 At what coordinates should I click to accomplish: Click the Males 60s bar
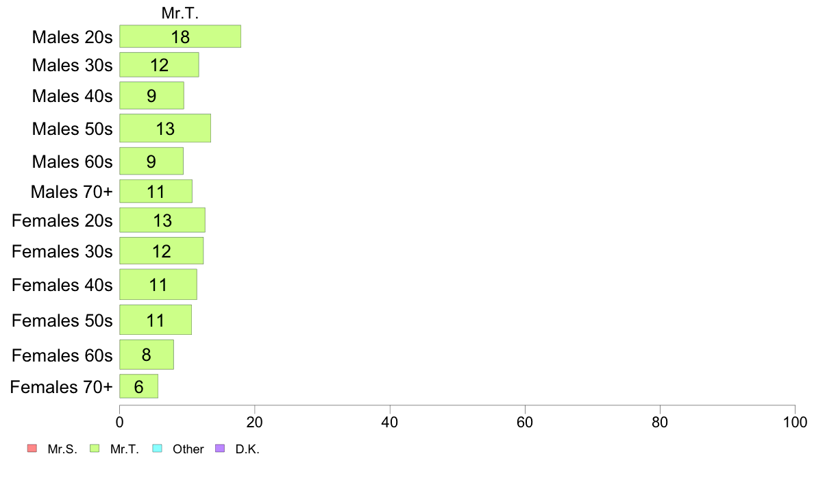click(x=151, y=161)
